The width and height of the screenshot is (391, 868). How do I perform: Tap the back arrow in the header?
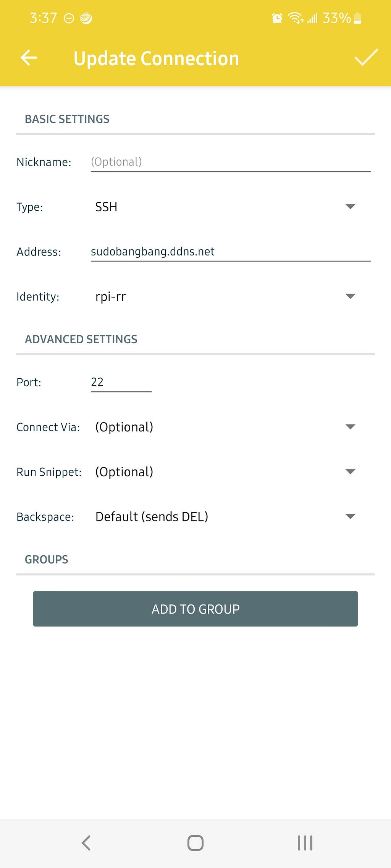tap(29, 58)
